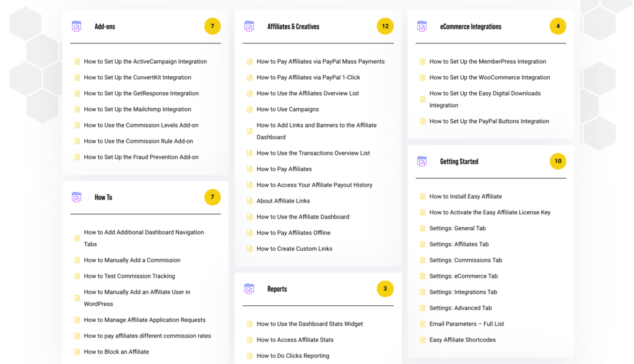Click the eCommerce Integrations category icon
The image size is (634, 364).
click(422, 26)
